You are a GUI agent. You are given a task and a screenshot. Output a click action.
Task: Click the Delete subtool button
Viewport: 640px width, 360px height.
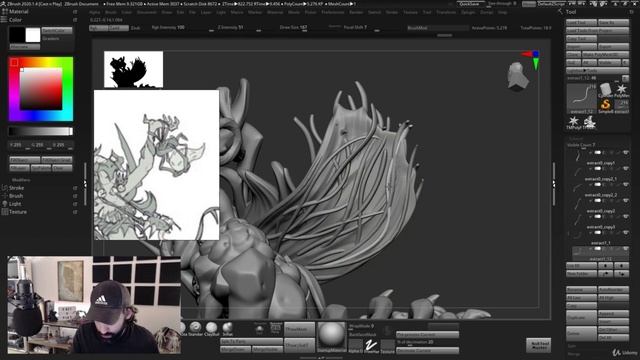tap(581, 333)
